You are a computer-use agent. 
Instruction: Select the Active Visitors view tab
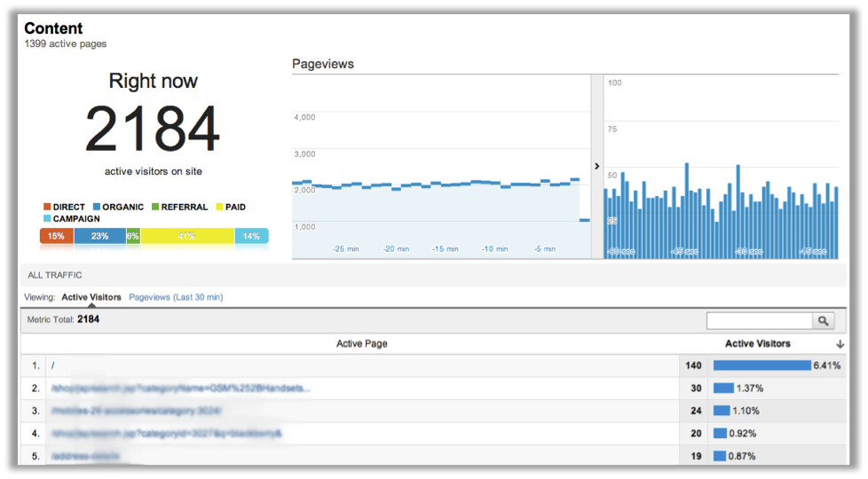tap(91, 297)
